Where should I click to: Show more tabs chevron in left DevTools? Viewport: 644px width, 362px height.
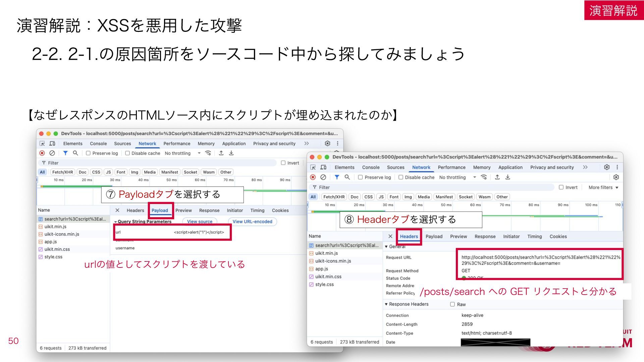[x=307, y=143]
